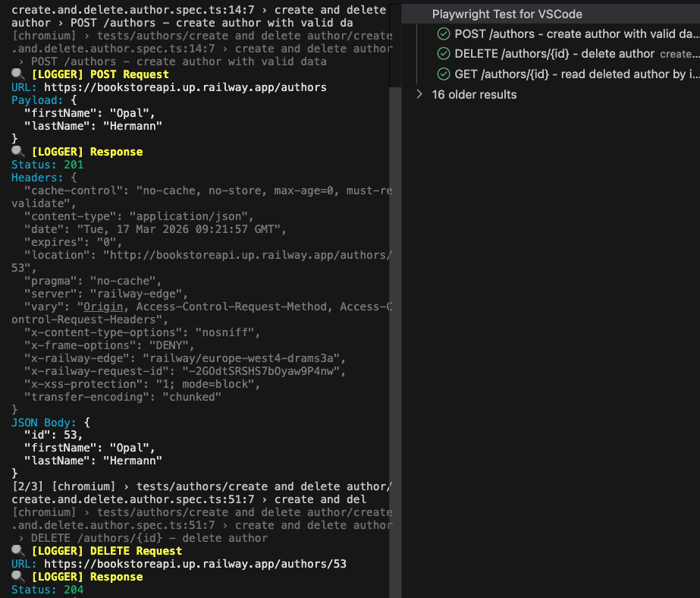Click the underlined Origin link in vary header
The image size is (700, 598).
(102, 307)
